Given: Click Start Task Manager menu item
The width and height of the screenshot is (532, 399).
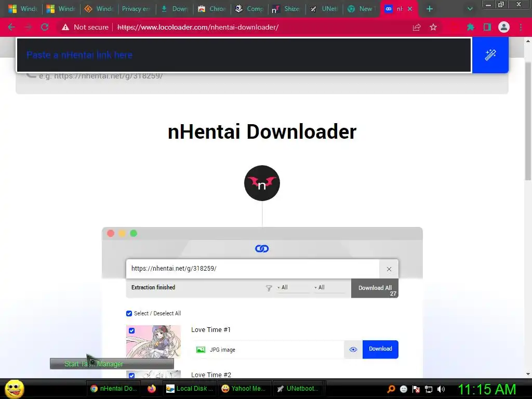Looking at the screenshot, I should click(112, 364).
